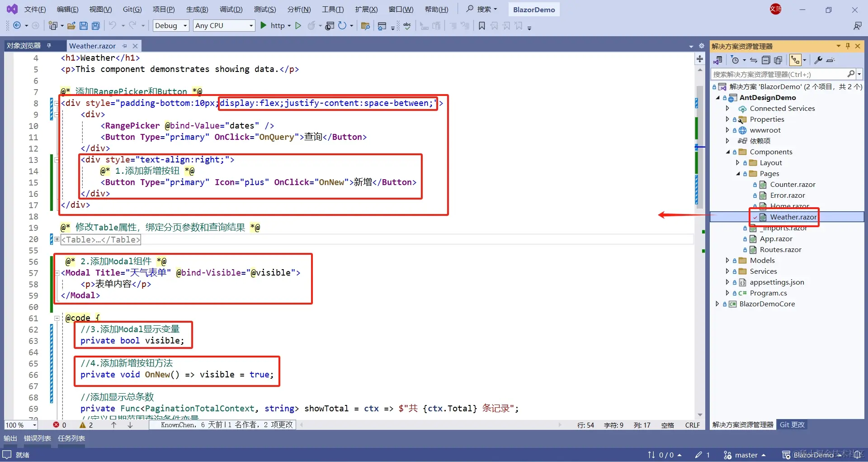The image size is (868, 462).
Task: Click the feedback icon at top right
Action: tap(857, 26)
